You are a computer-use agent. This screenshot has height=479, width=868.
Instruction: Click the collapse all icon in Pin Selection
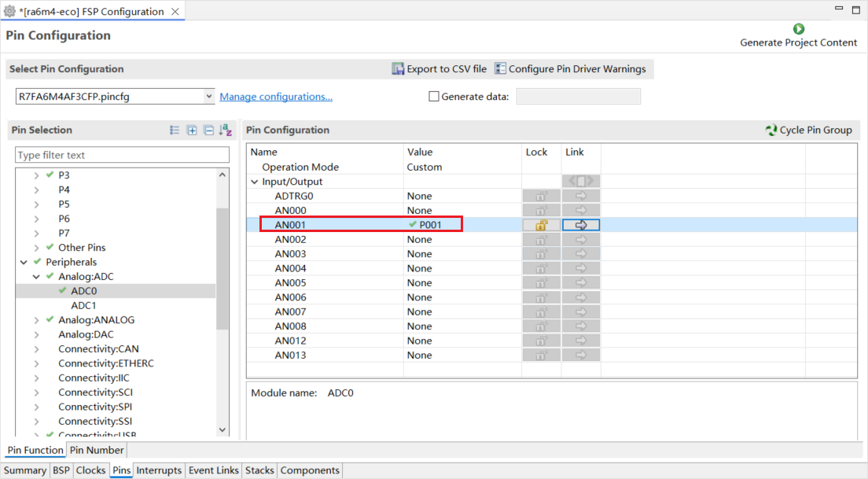[208, 130]
